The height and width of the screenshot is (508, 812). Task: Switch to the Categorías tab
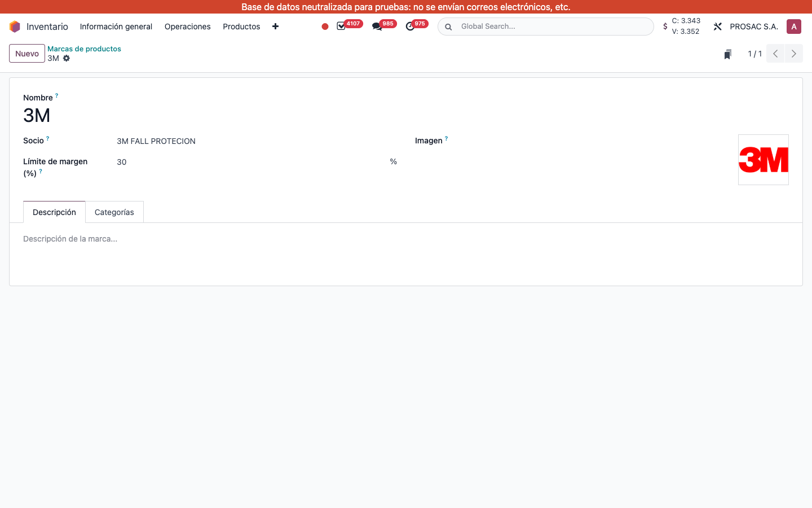[x=114, y=212]
